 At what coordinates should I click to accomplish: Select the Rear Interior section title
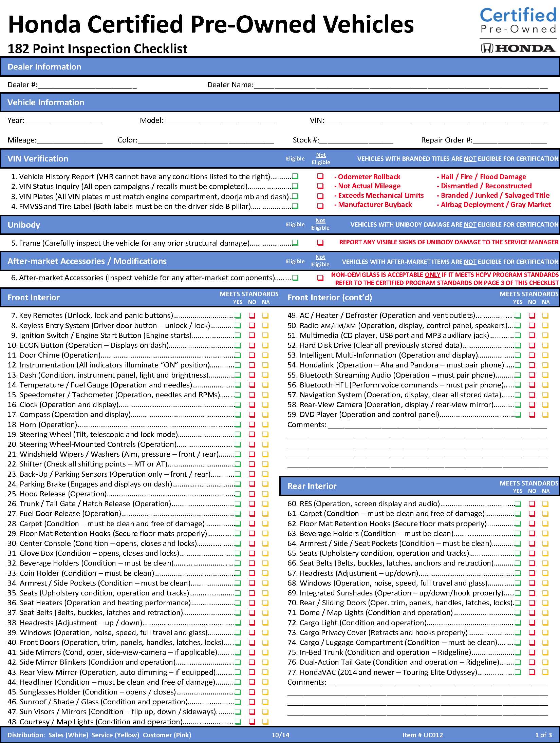[x=312, y=486]
